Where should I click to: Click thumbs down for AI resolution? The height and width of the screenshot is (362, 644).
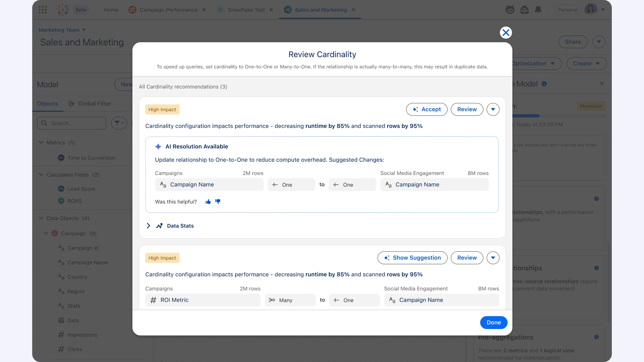point(218,202)
